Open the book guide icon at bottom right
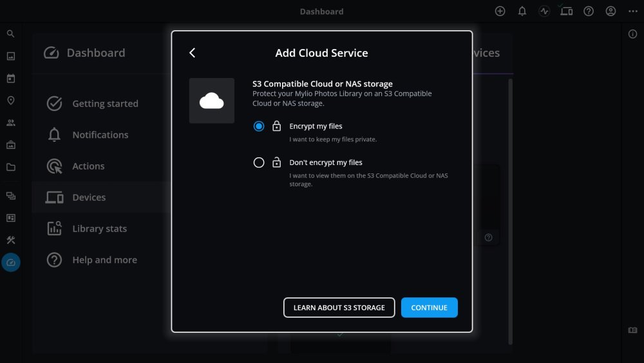 [x=632, y=330]
